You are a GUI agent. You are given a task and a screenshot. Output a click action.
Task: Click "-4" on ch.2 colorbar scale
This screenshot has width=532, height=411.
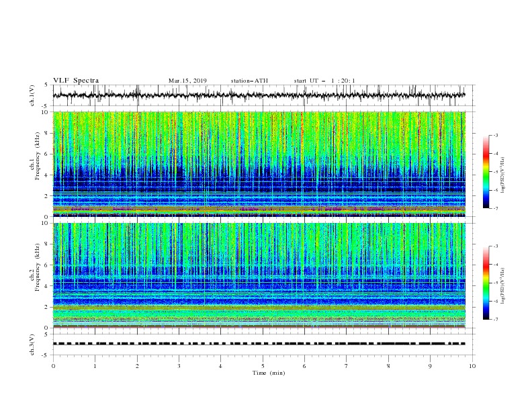[495, 265]
